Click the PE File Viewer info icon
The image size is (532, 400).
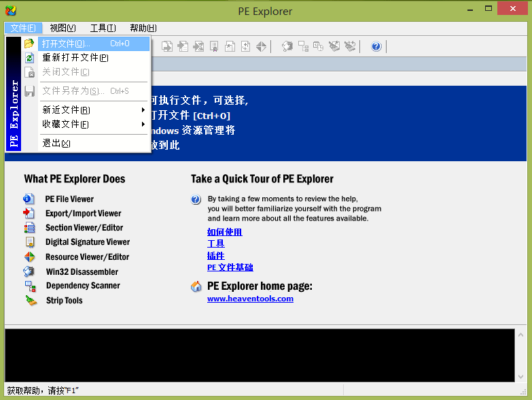tap(29, 199)
